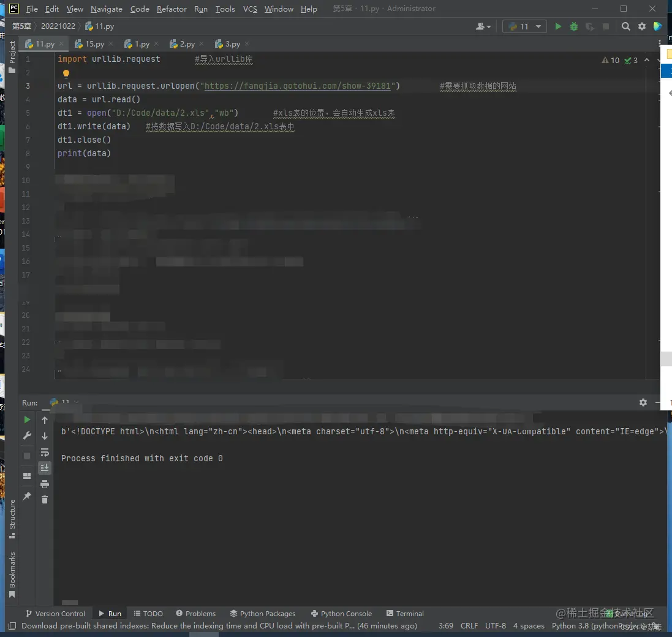Select Python 3.8 interpreter widget
The image size is (672, 637).
598,626
